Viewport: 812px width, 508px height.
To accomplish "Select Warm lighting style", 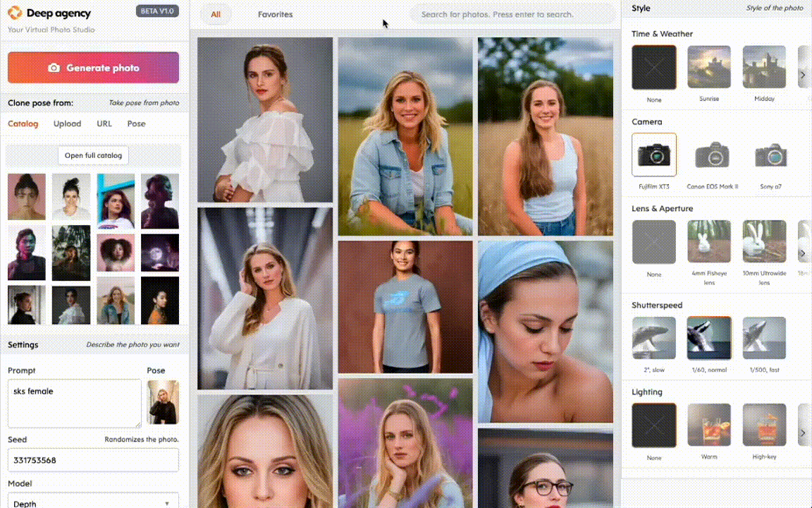I will (x=709, y=425).
